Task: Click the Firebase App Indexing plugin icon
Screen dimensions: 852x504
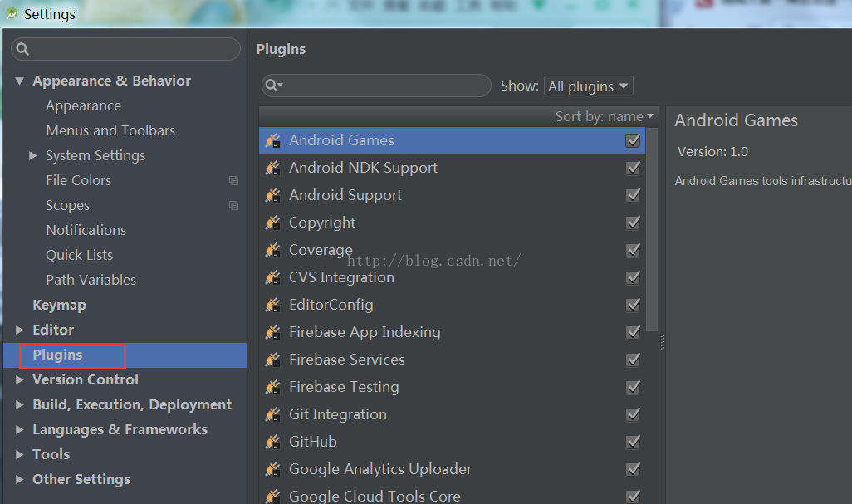Action: click(272, 332)
